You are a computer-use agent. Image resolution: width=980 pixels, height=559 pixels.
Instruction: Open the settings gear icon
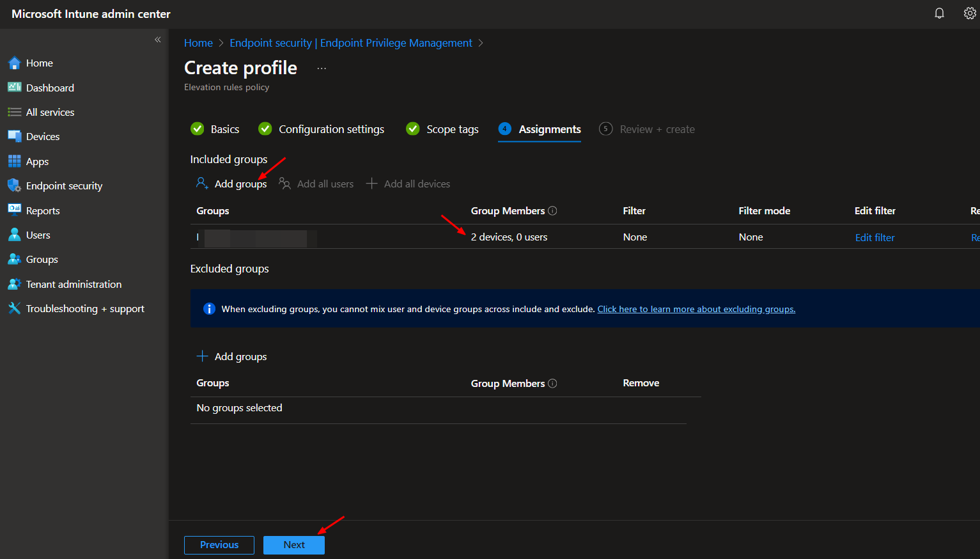(x=970, y=13)
